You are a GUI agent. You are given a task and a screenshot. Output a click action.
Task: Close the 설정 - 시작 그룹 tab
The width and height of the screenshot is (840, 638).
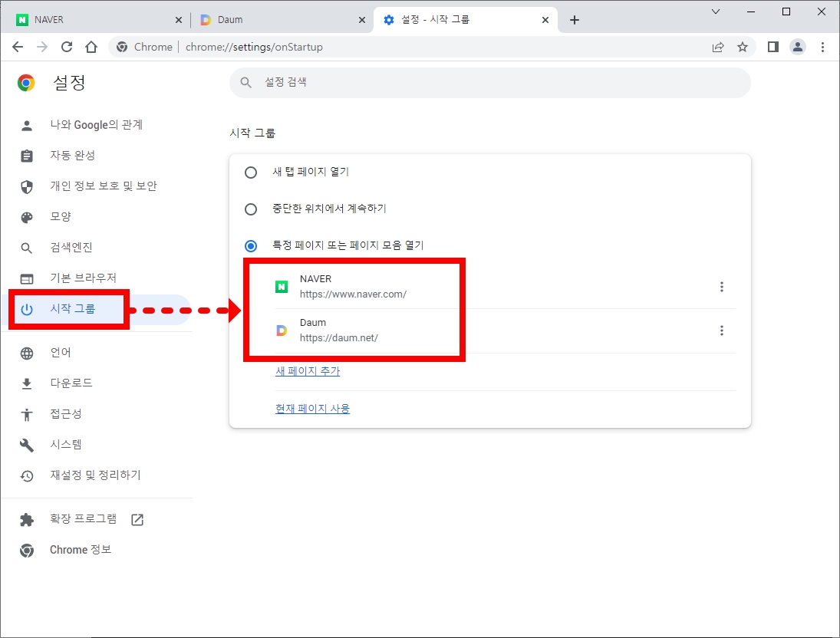(545, 20)
